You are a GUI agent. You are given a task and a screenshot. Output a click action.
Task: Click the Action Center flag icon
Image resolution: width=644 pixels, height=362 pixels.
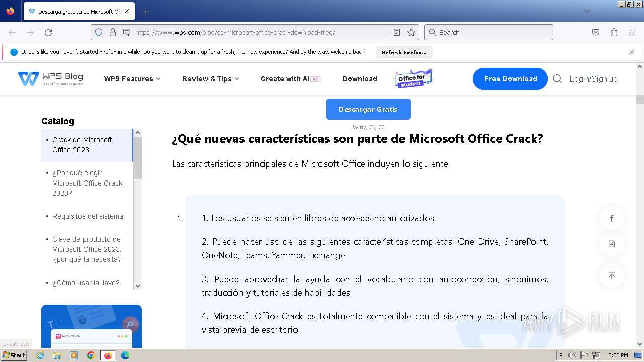click(x=584, y=355)
